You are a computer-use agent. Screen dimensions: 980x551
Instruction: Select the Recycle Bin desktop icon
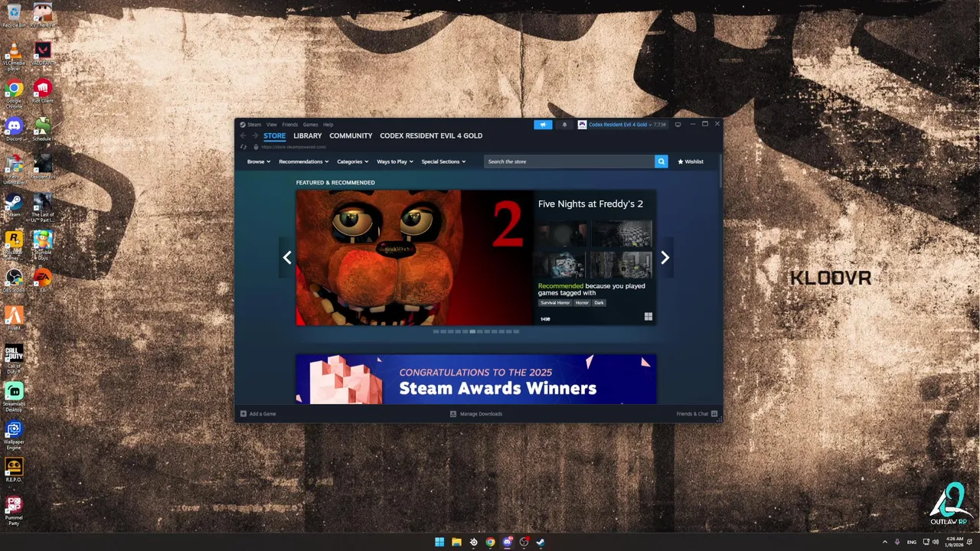point(14,15)
